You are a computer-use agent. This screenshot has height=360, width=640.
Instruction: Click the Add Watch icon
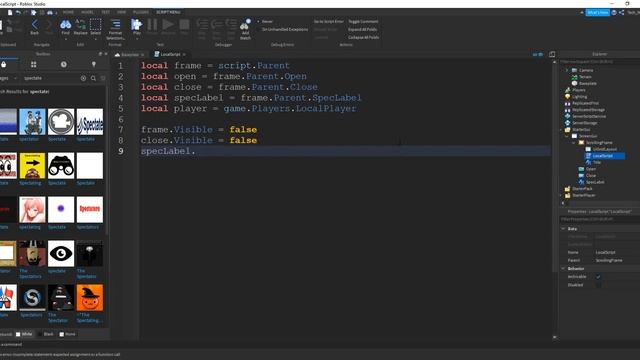(245, 25)
